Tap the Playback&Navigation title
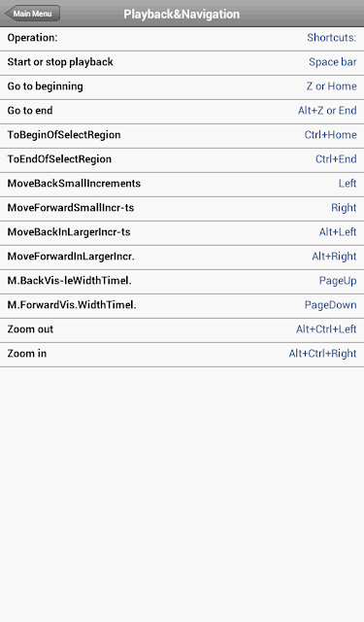 (182, 14)
